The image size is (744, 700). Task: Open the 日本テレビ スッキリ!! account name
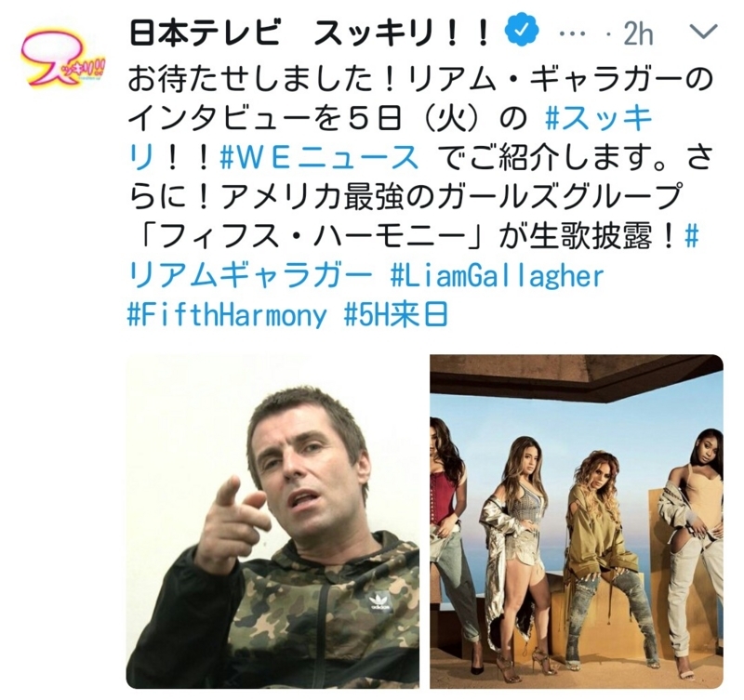(309, 33)
